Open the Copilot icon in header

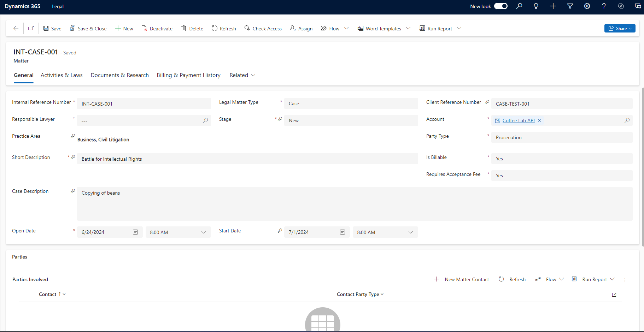click(621, 6)
